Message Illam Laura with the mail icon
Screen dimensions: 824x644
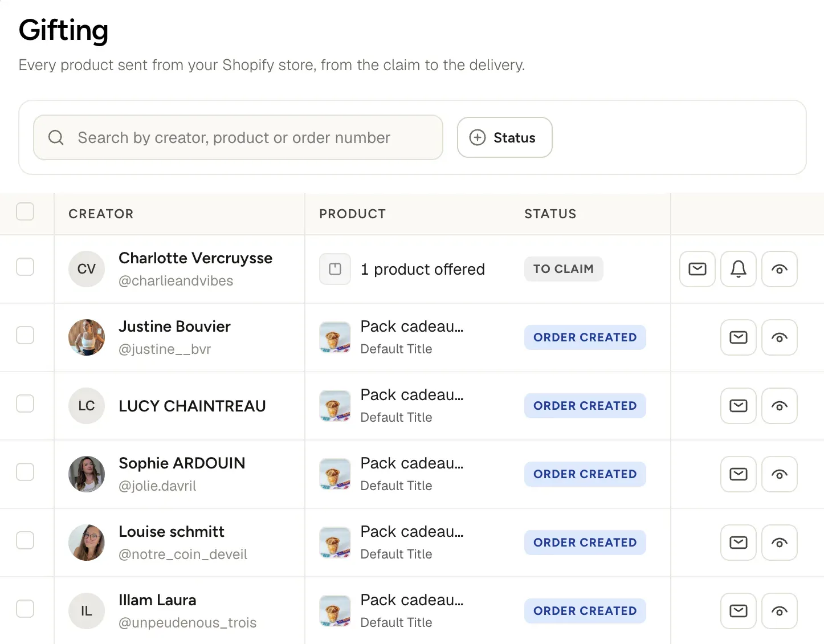coord(739,611)
